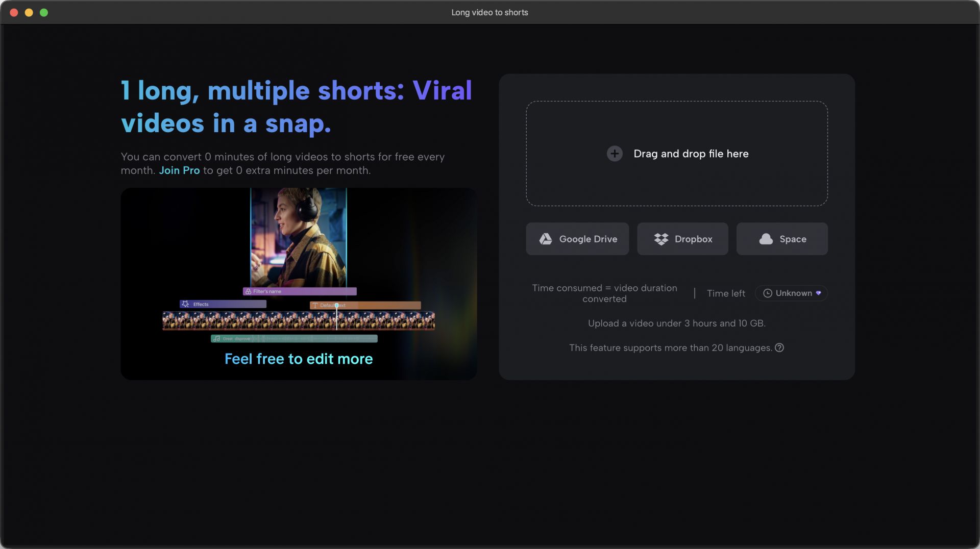Screen dimensions: 980x549
Task: Click the music note icon on audio track
Action: coord(217,339)
